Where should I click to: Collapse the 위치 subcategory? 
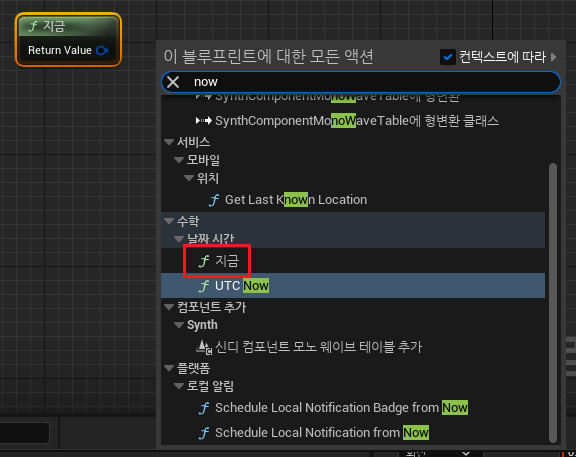189,178
